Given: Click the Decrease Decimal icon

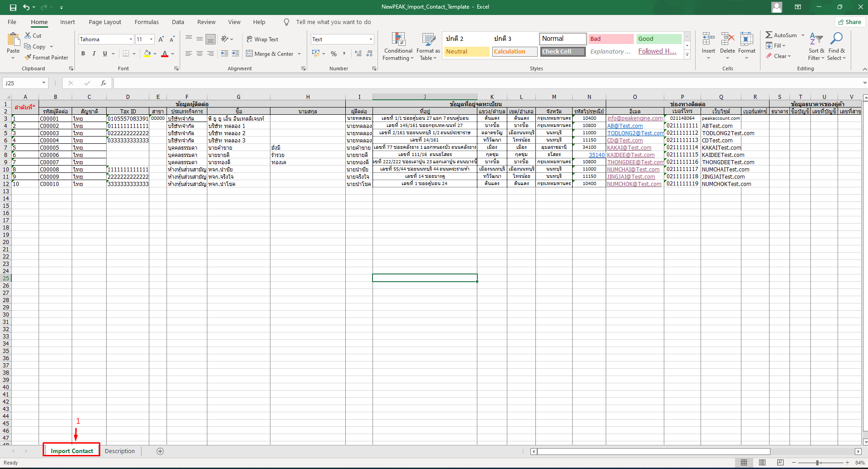Looking at the screenshot, I should coord(369,54).
